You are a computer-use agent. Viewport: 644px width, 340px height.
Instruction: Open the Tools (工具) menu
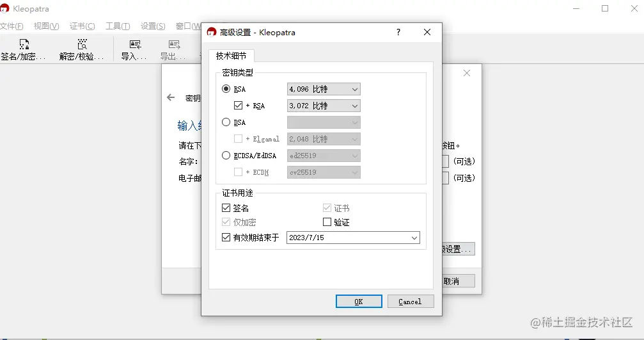118,26
